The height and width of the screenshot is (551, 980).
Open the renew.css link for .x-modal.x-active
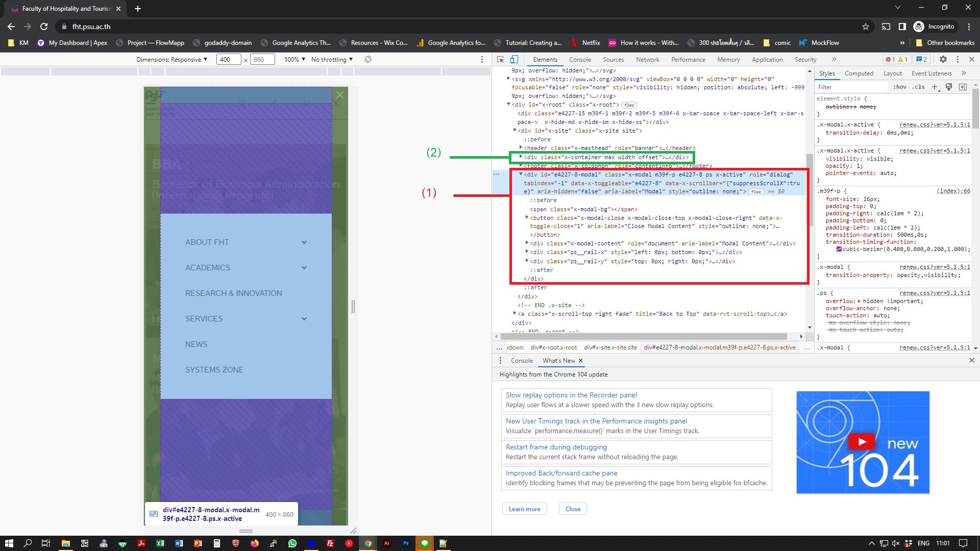click(934, 124)
